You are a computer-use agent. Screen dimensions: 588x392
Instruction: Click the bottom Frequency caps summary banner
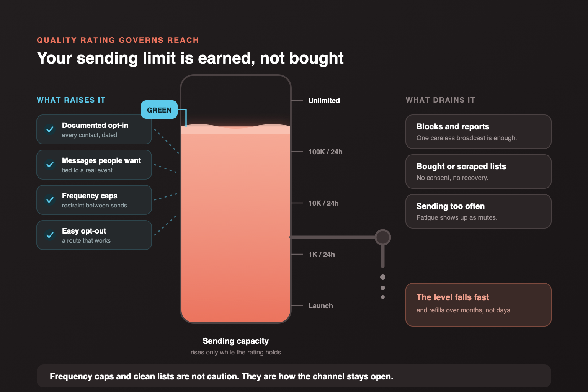point(294,376)
